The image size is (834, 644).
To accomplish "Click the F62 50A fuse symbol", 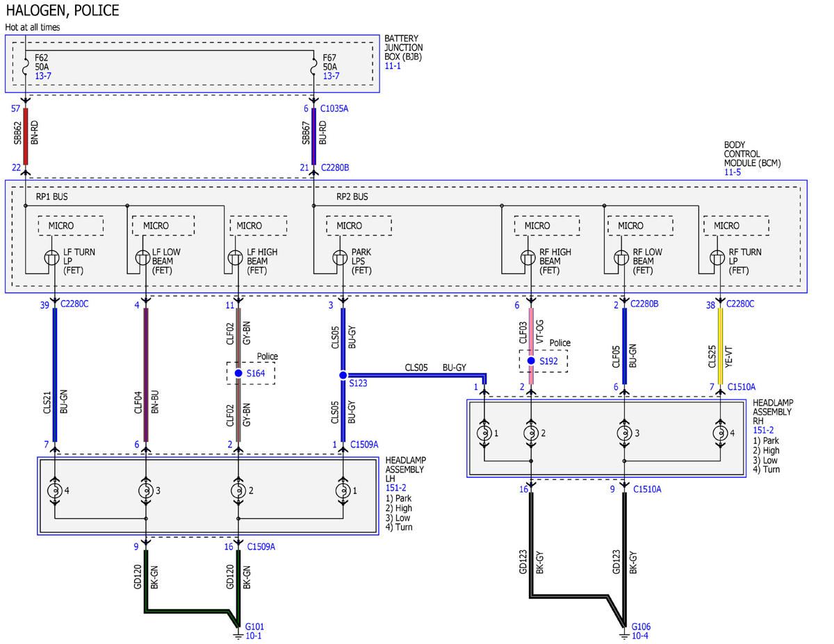I will pos(26,65).
